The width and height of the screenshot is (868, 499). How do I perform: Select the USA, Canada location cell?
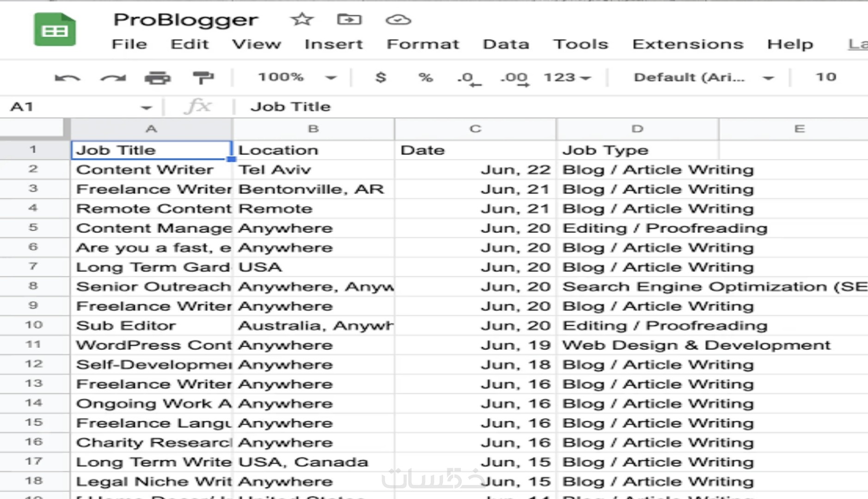(x=313, y=462)
